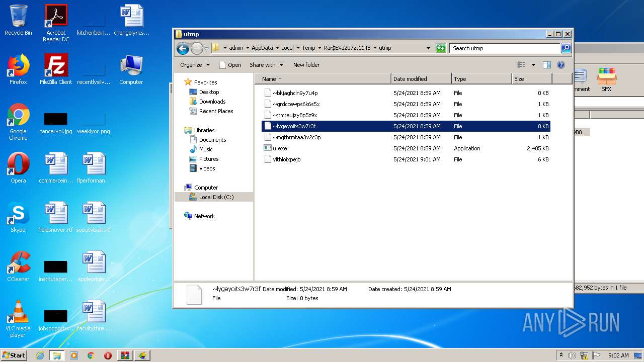Open the Recycle Bin desktop icon
Image resolution: width=644 pixels, height=362 pixels.
[x=18, y=20]
